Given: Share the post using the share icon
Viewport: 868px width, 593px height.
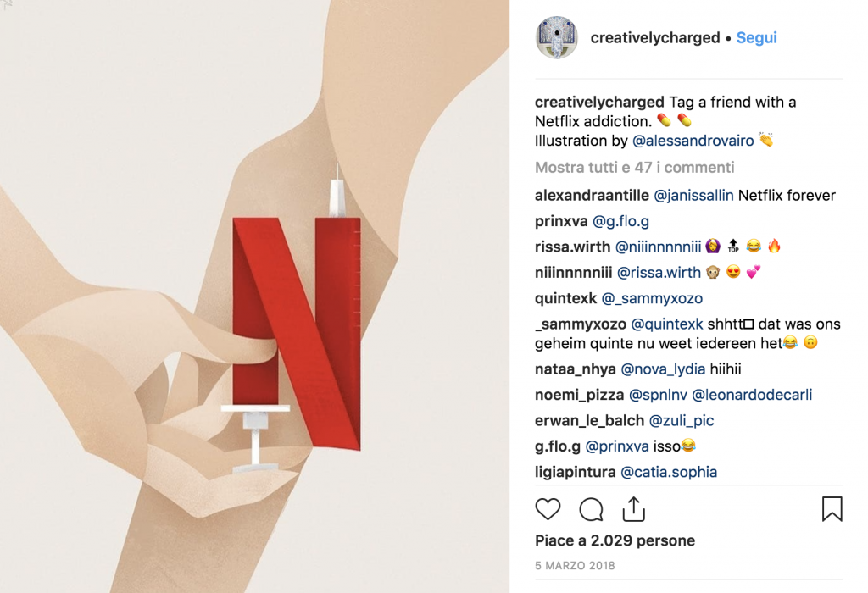Looking at the screenshot, I should (634, 509).
